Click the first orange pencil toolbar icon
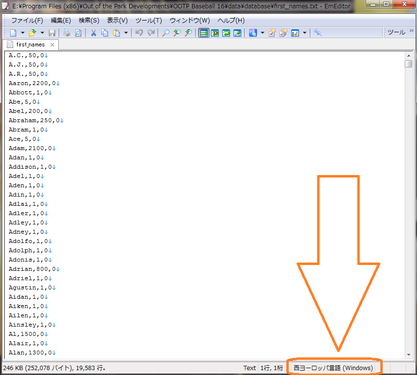The height and width of the screenshot is (375, 417). click(x=272, y=33)
